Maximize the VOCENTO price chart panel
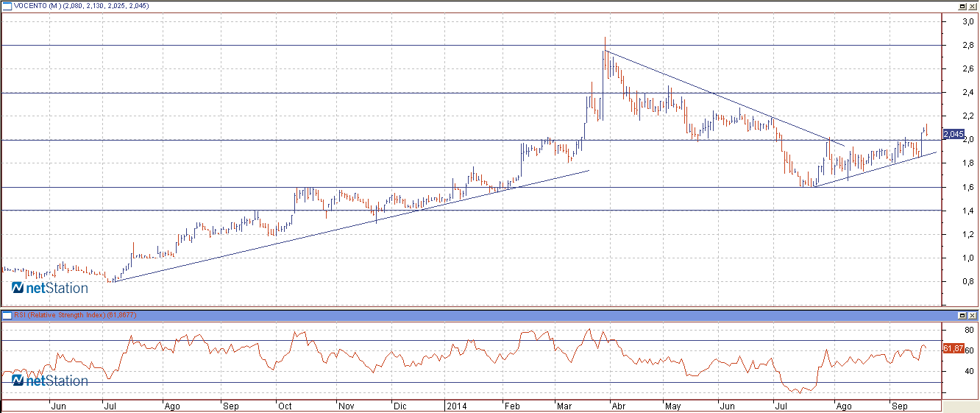The height and width of the screenshot is (413, 980). [x=962, y=6]
